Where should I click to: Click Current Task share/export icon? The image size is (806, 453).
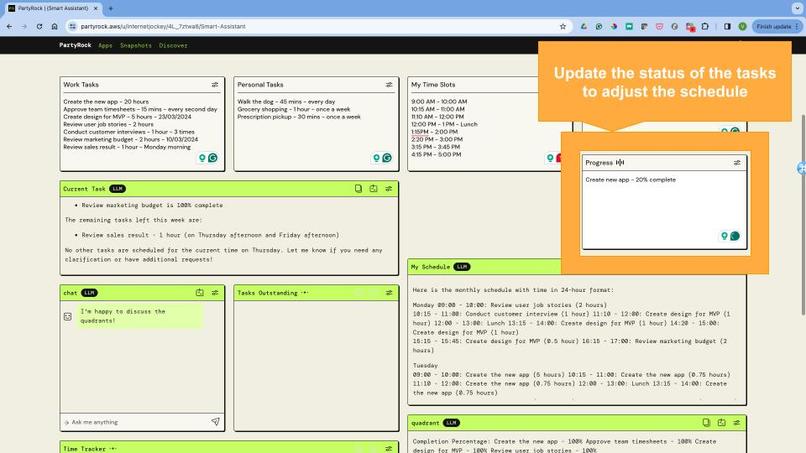373,189
